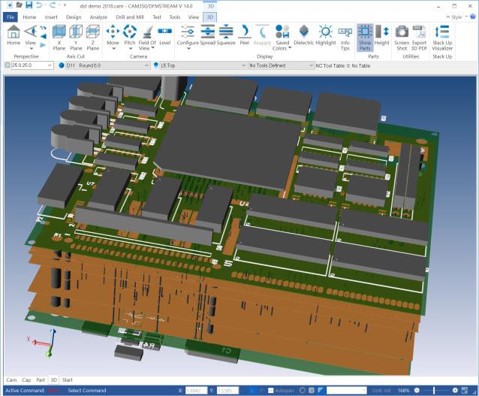Open the File menu button

coord(10,17)
